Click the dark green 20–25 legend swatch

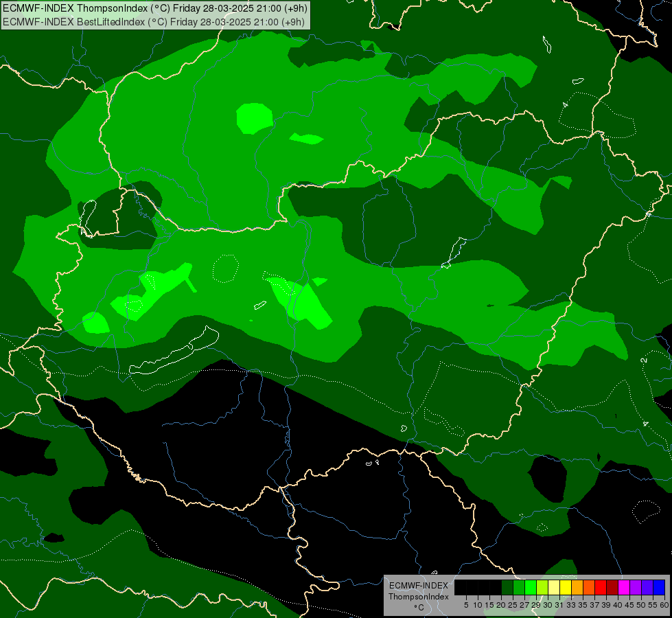point(507,587)
